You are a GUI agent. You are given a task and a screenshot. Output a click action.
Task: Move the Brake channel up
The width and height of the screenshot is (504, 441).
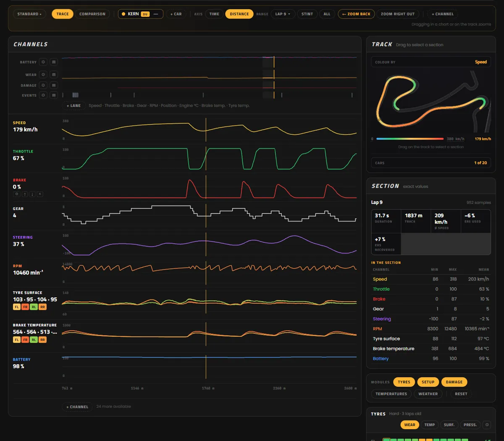pyautogui.click(x=25, y=194)
